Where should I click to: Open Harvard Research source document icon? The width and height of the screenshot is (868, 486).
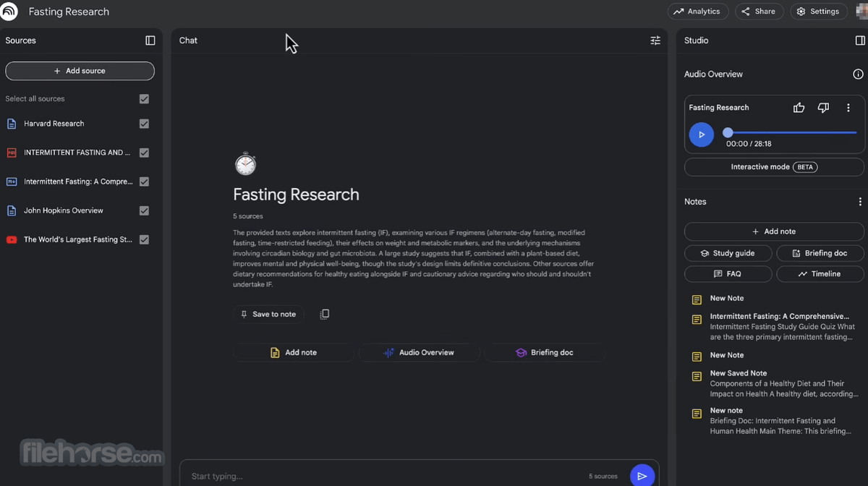pos(12,124)
